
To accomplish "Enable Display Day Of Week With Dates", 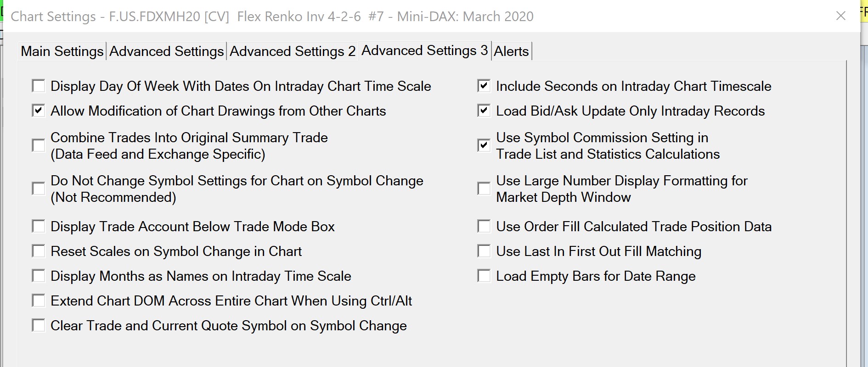I will [39, 86].
